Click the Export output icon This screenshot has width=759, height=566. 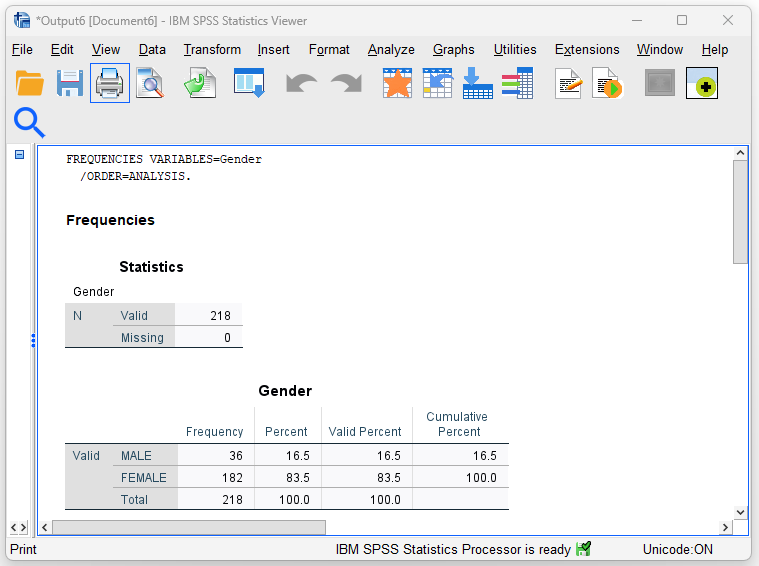click(x=200, y=83)
